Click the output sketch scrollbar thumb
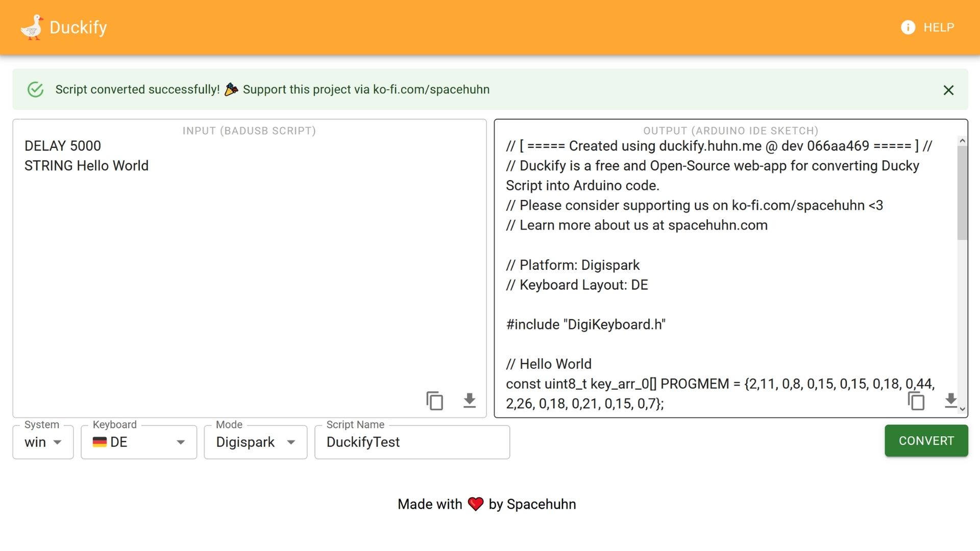The height and width of the screenshot is (551, 980). coord(962,193)
